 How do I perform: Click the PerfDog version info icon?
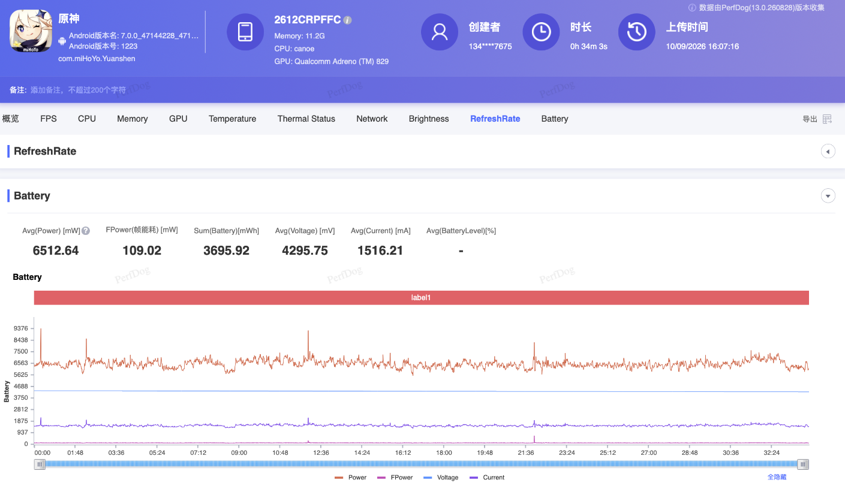click(692, 8)
